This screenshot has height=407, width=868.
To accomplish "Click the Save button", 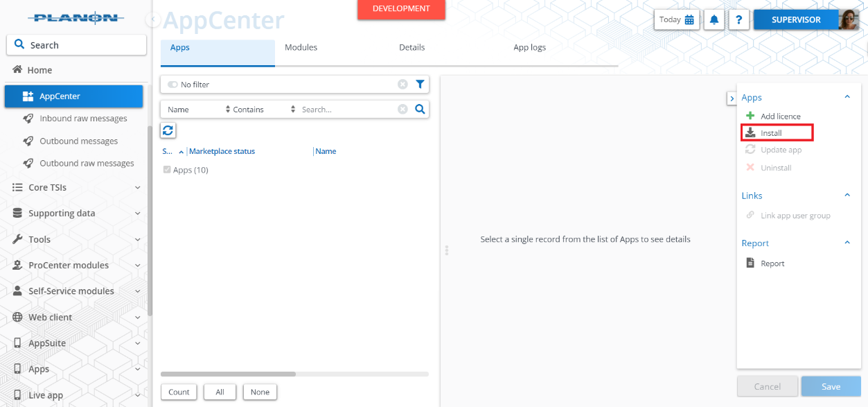I will [x=831, y=387].
